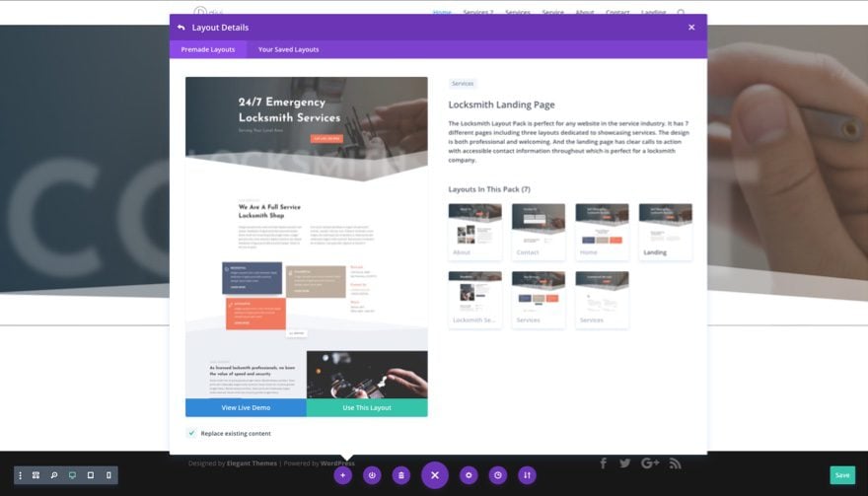
Task: Switch to desktop view icon
Action: (72, 475)
